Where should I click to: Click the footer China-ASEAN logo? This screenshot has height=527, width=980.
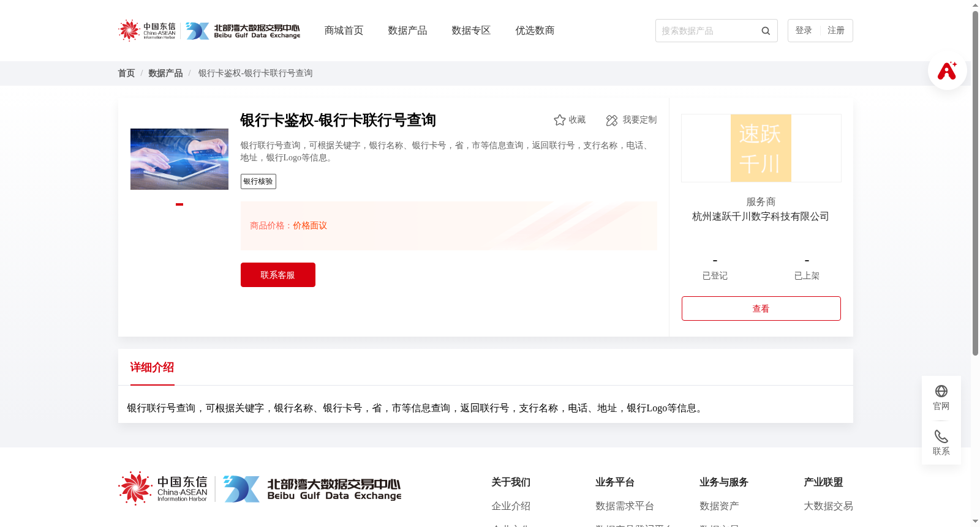[x=163, y=488]
